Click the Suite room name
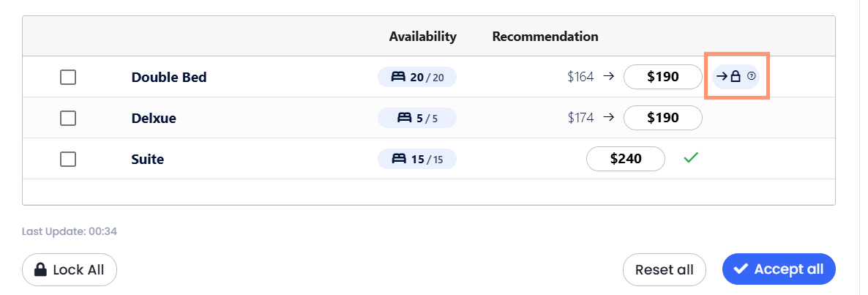Viewport: 868px width, 295px height. coord(148,159)
